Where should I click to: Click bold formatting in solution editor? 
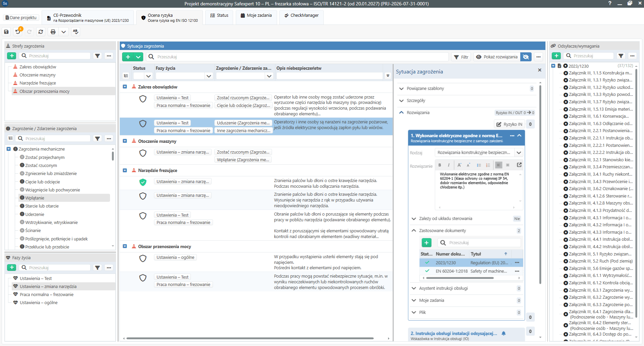[440, 165]
